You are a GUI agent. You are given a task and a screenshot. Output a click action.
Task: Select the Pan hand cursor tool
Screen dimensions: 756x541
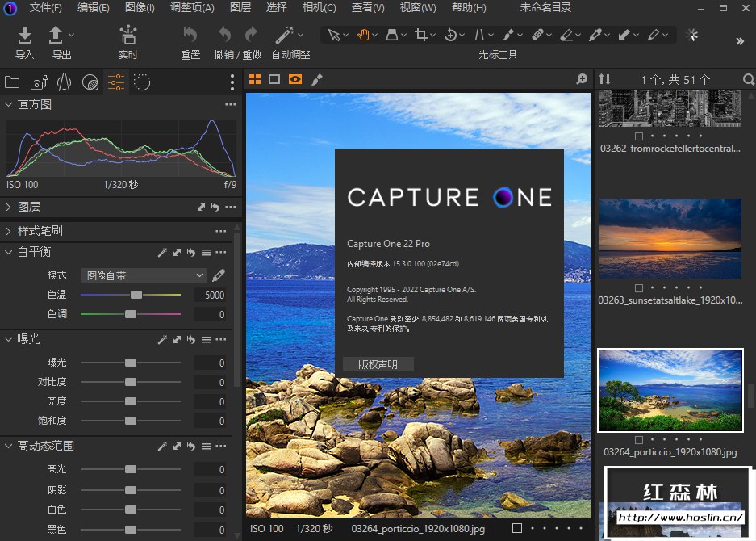click(x=363, y=35)
